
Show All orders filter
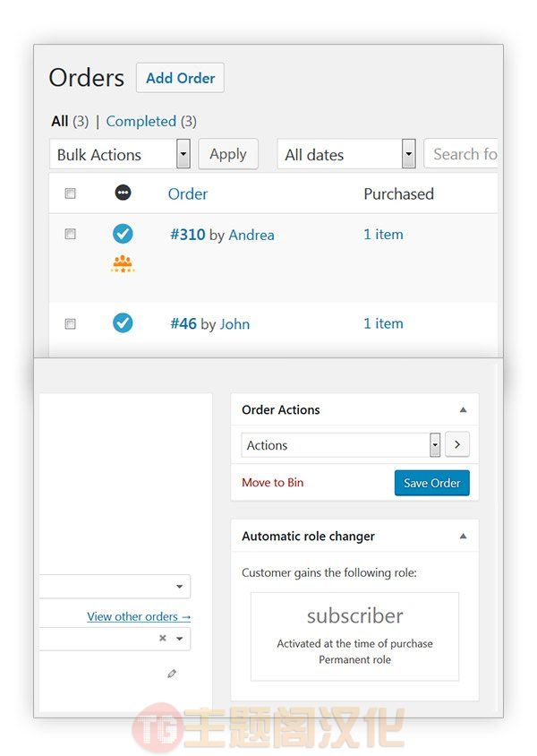(60, 121)
